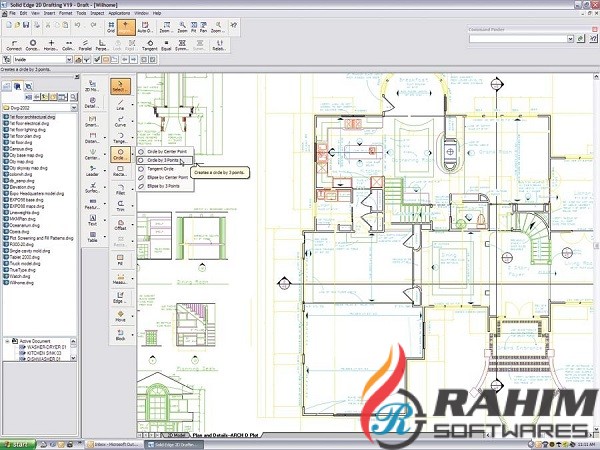Select Circle by 3 Points

click(x=165, y=160)
